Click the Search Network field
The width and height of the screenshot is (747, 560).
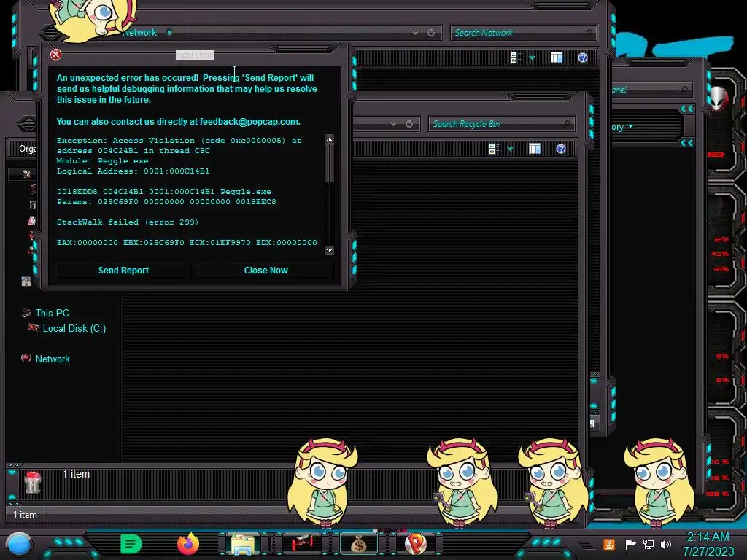coord(522,33)
